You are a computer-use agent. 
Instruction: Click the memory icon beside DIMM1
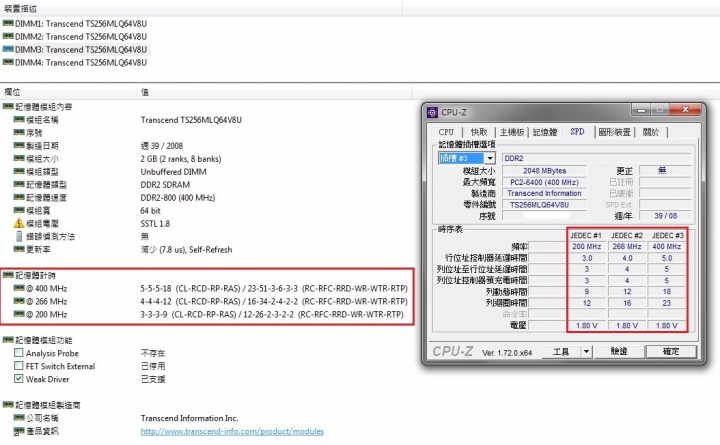8,23
